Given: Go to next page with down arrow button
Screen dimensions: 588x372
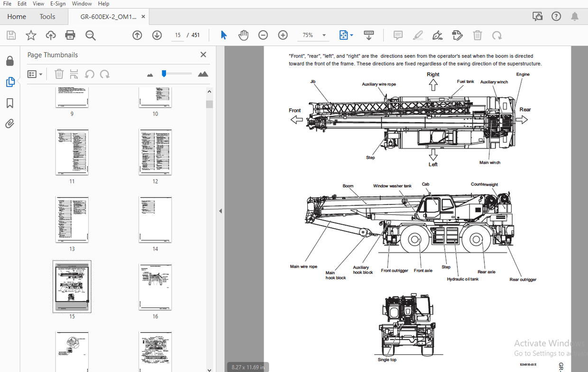Looking at the screenshot, I should pos(156,35).
